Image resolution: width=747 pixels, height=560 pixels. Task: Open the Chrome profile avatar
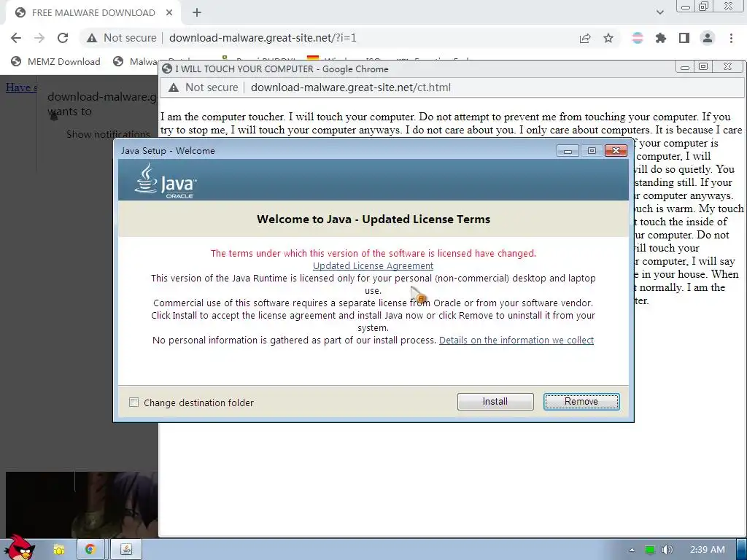coord(708,38)
